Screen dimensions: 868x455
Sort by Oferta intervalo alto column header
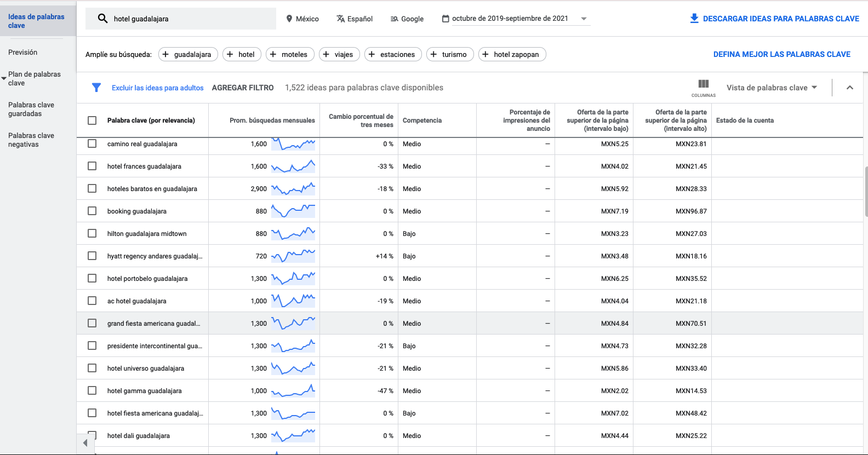(x=676, y=120)
